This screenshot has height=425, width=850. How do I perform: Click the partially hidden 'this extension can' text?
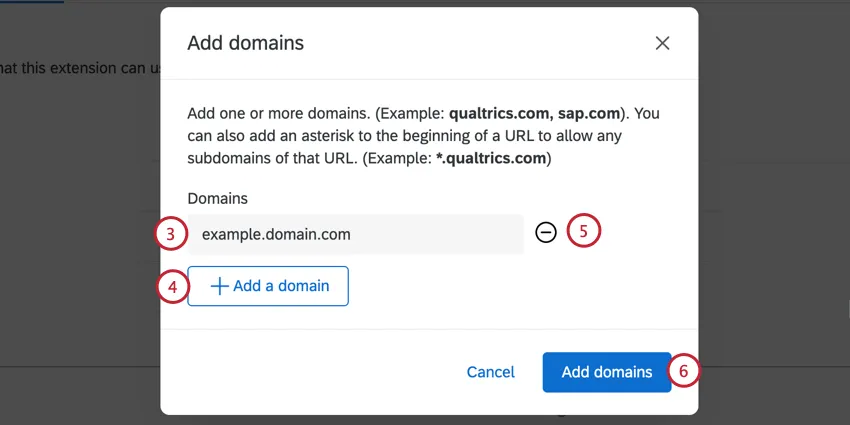tap(80, 68)
